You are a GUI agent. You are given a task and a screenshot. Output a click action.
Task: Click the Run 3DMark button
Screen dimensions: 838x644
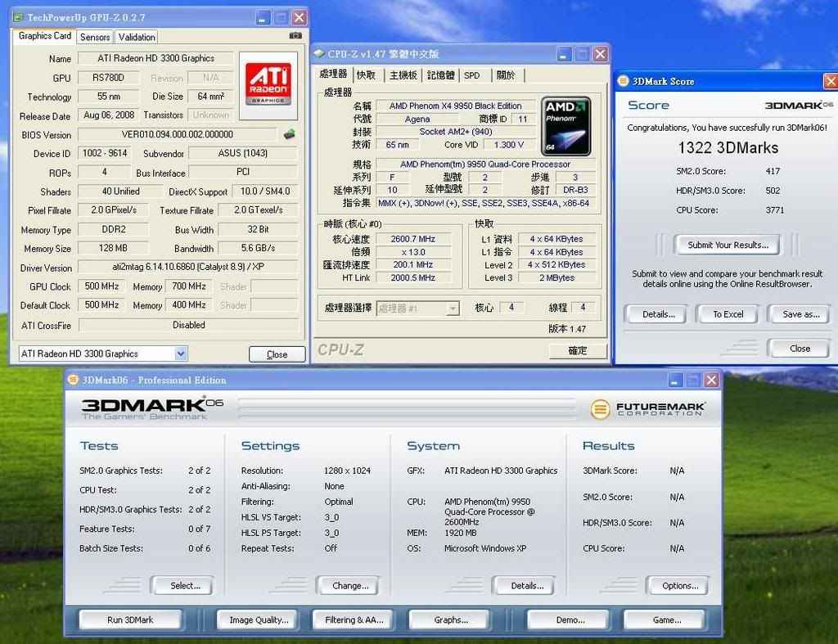(x=130, y=620)
